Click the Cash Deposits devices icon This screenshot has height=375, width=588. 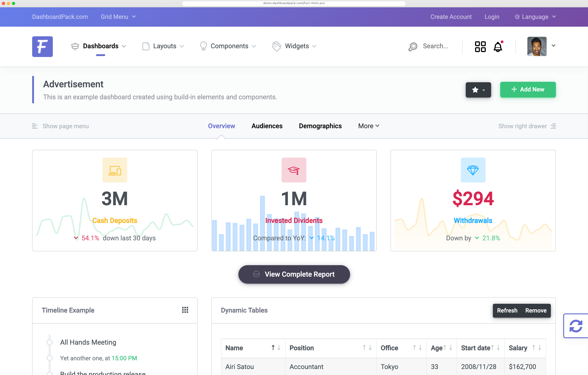115,170
